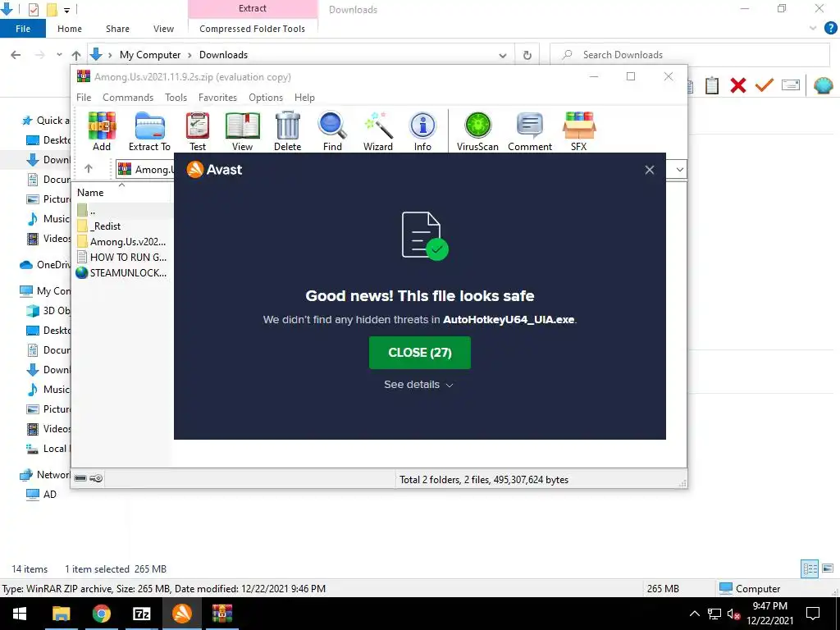Click the rename icon in Explorer toolbar
Screen dimensions: 840x630
pos(791,85)
